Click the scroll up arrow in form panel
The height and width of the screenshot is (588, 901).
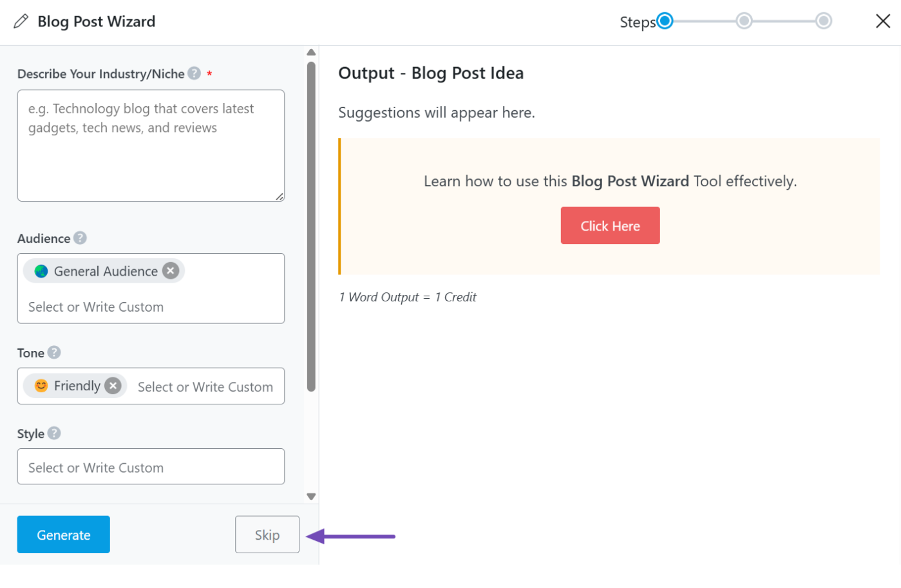[311, 53]
